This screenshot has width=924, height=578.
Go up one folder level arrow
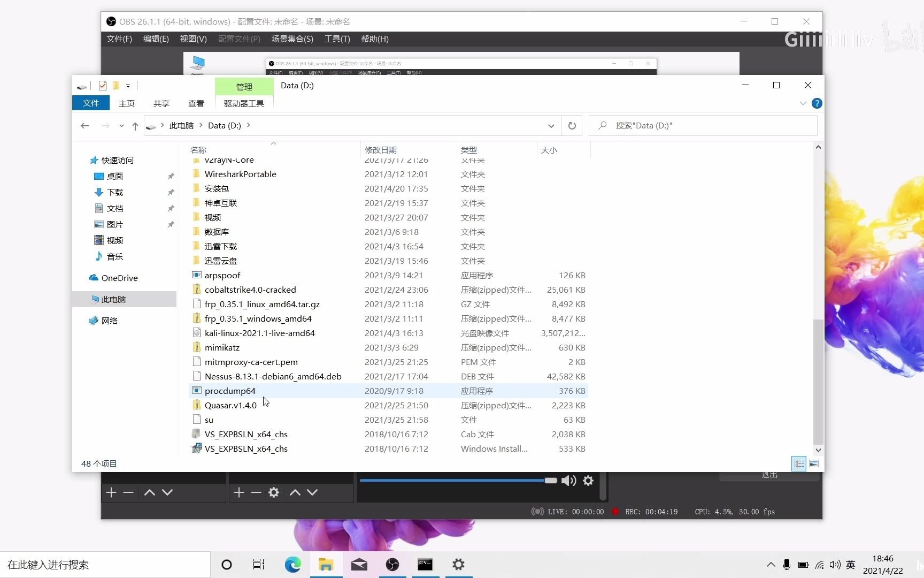click(135, 126)
